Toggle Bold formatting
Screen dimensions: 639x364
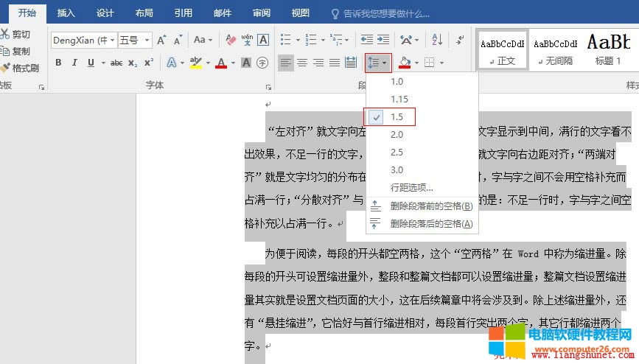pos(58,63)
